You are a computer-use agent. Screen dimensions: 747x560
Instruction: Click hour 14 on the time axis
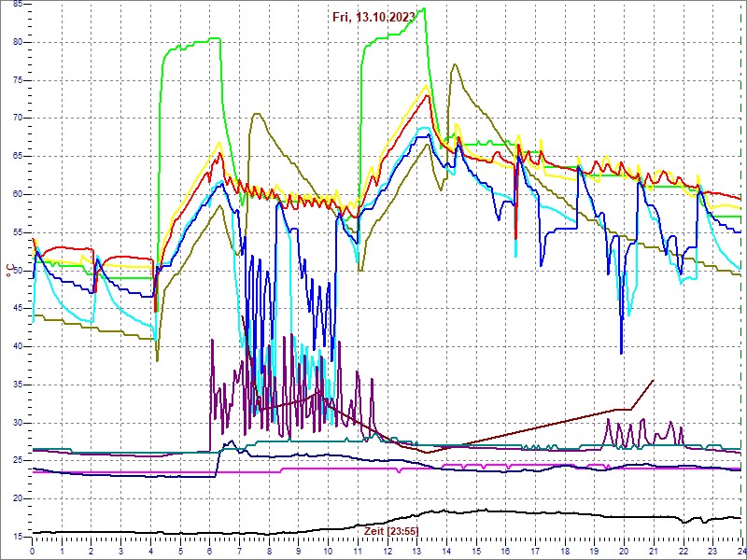click(x=446, y=551)
